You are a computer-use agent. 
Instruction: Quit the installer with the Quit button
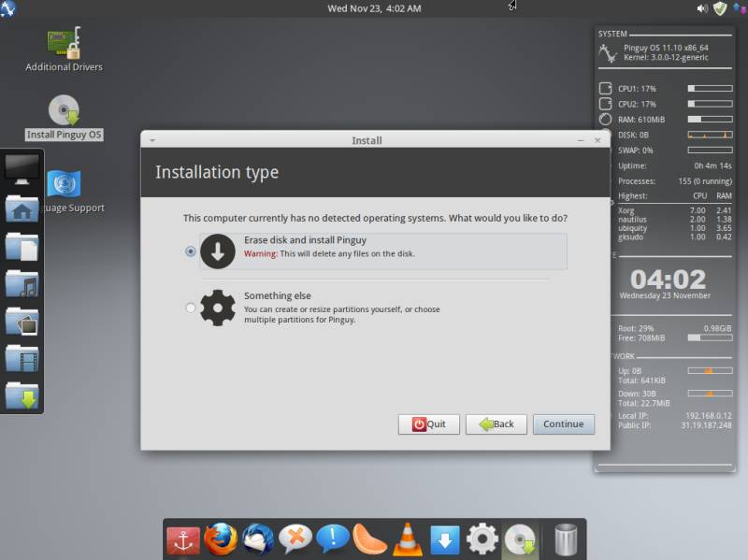click(429, 424)
